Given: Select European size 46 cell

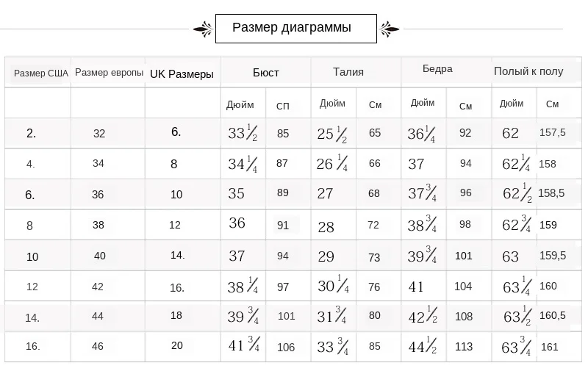Looking at the screenshot, I should pos(98,346).
